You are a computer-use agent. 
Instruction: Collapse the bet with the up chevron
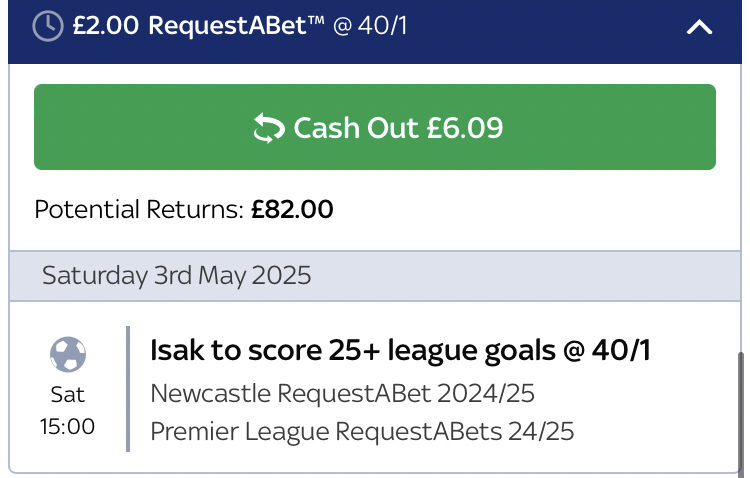click(x=699, y=27)
